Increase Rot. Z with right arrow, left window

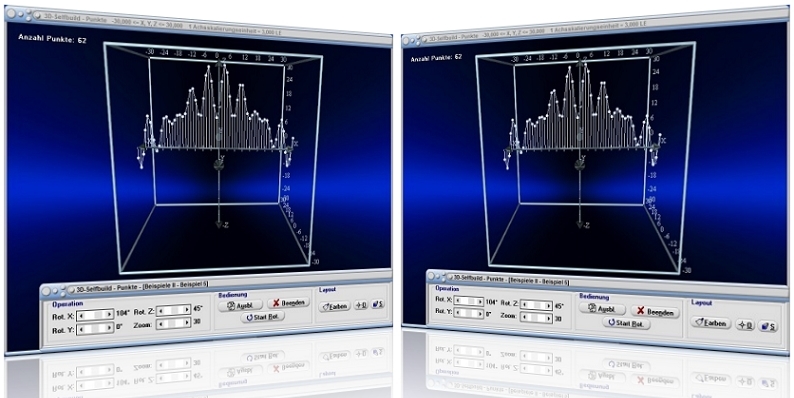click(x=186, y=309)
